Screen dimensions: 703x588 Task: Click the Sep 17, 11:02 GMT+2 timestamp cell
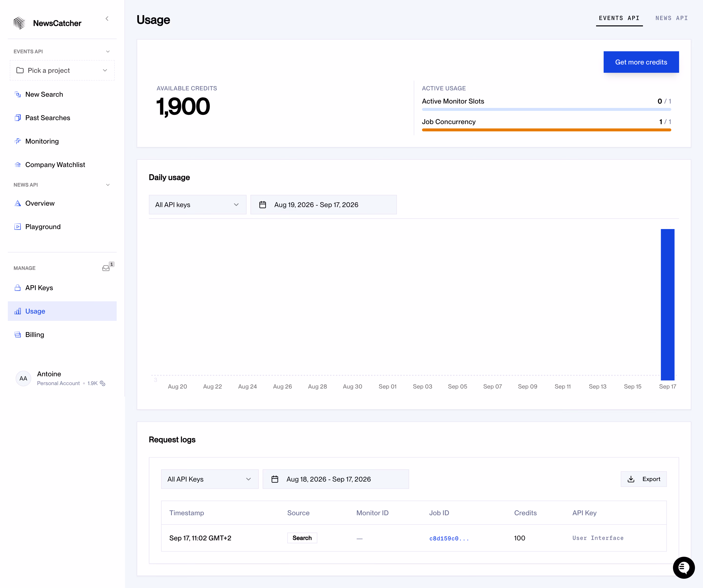(200, 538)
